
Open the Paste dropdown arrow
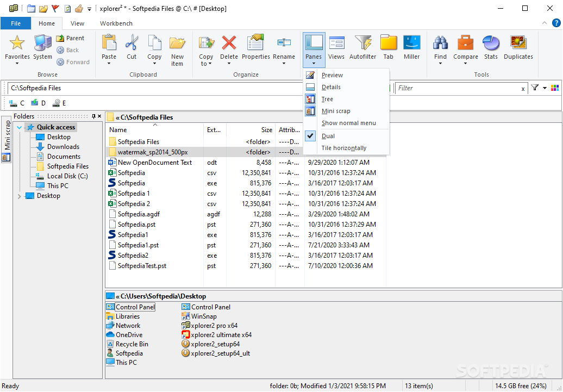point(109,64)
